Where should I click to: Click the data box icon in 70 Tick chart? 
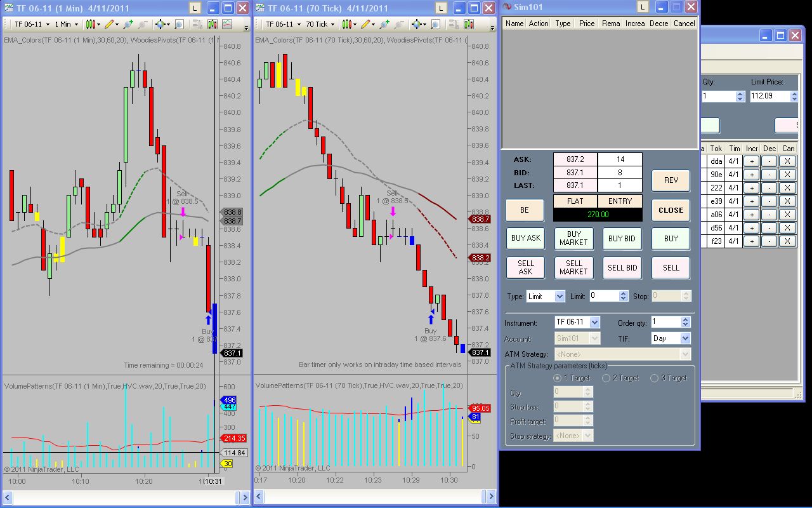436,24
